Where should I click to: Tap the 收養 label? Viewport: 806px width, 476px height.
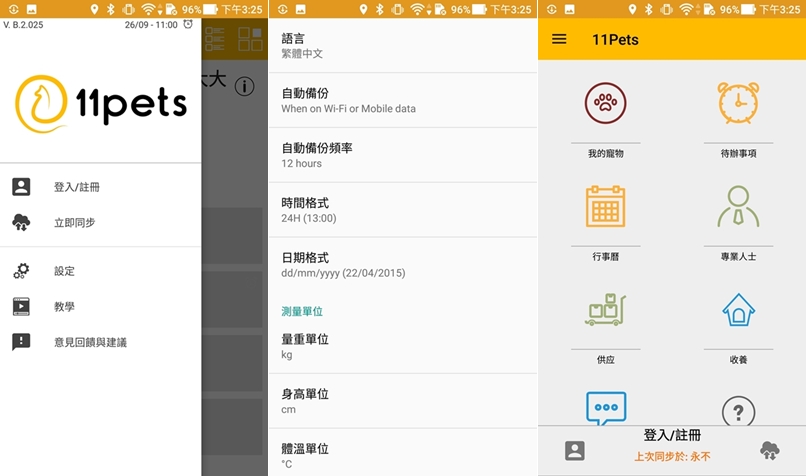click(738, 360)
